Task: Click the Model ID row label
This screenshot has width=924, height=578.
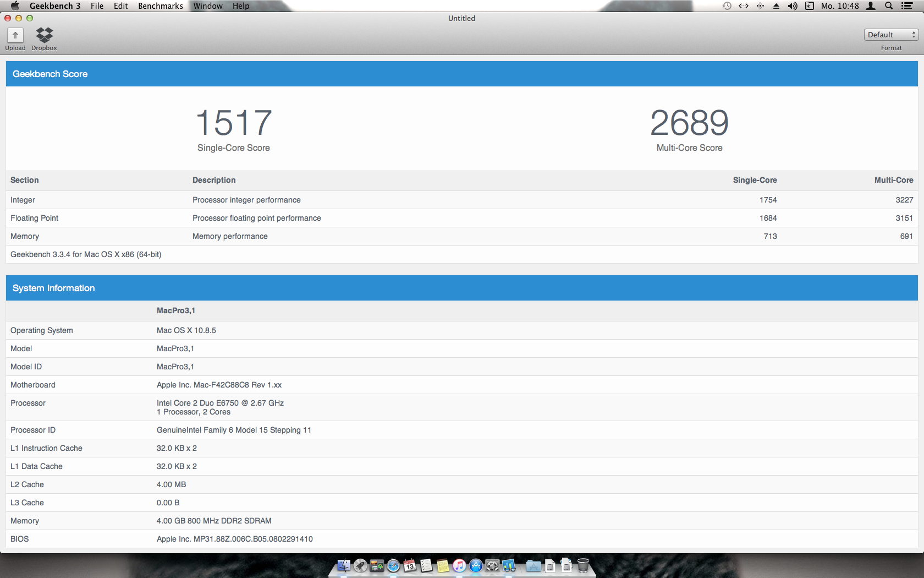Action: (26, 367)
